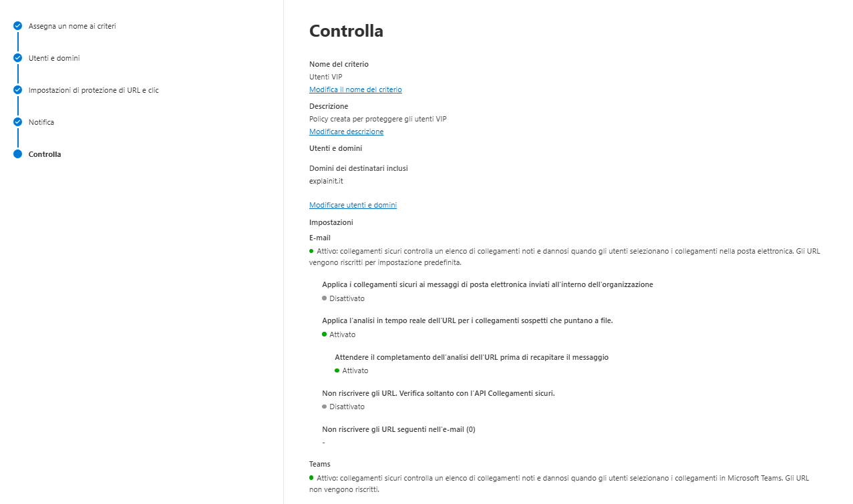The image size is (853, 504).
Task: Click the current step dot for Controlla
Action: tap(17, 154)
